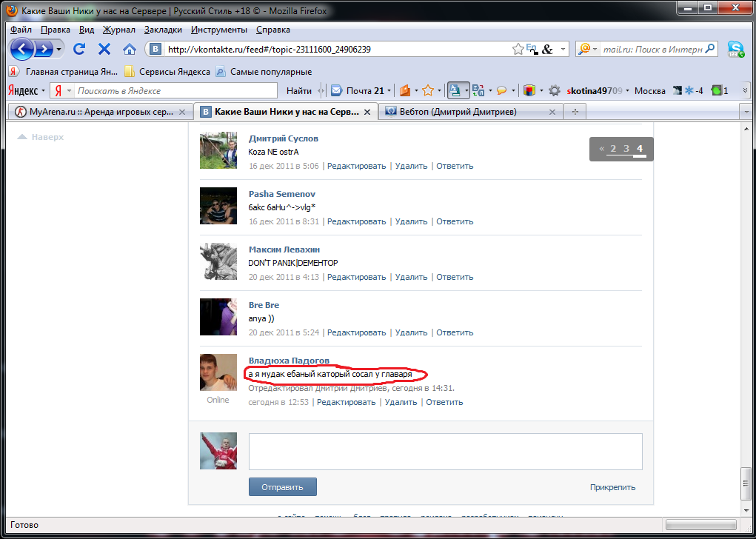Go to page 3 in pagination

[x=626, y=149]
